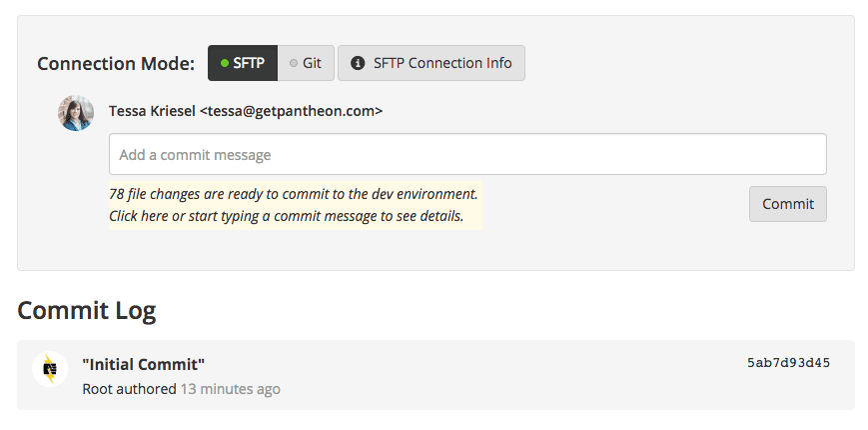This screenshot has height=430, width=868.
Task: Click the 78 file changes notice to see details
Action: (295, 205)
